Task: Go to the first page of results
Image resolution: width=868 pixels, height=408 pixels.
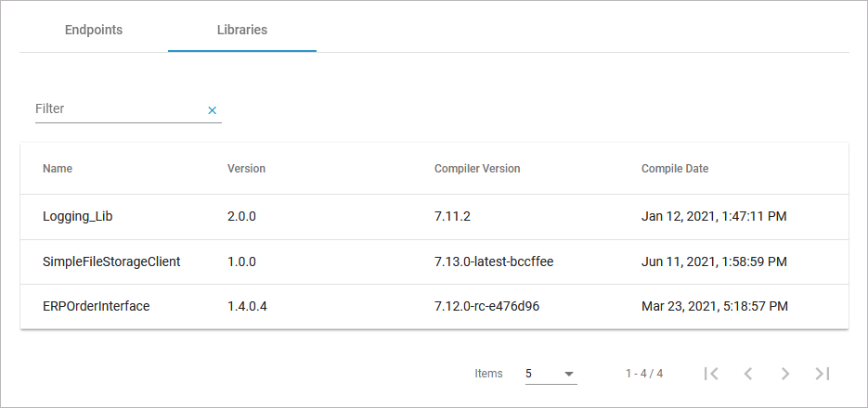Action: tap(711, 374)
